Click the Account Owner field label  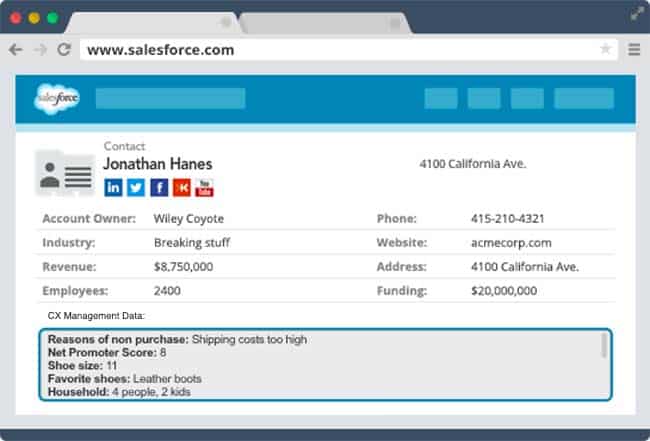coord(89,219)
